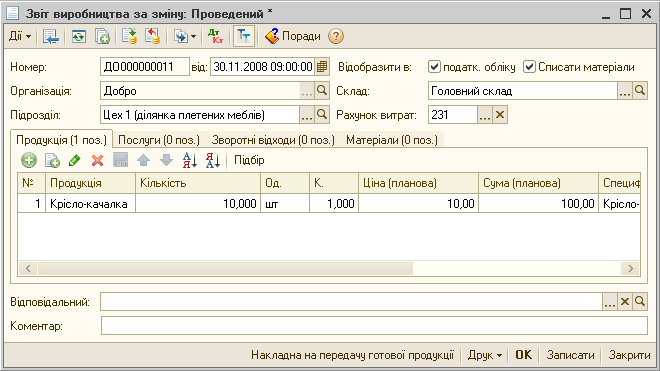Open the Підрозділ selection ellipsis button

tap(307, 115)
